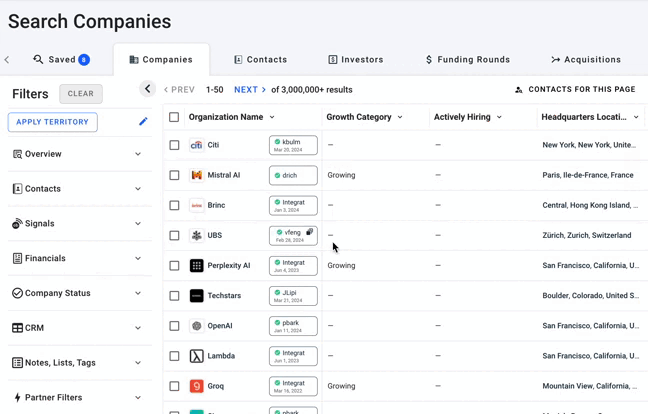Image resolution: width=648 pixels, height=414 pixels.
Task: Click the OpenAI logo icon
Action: [197, 326]
